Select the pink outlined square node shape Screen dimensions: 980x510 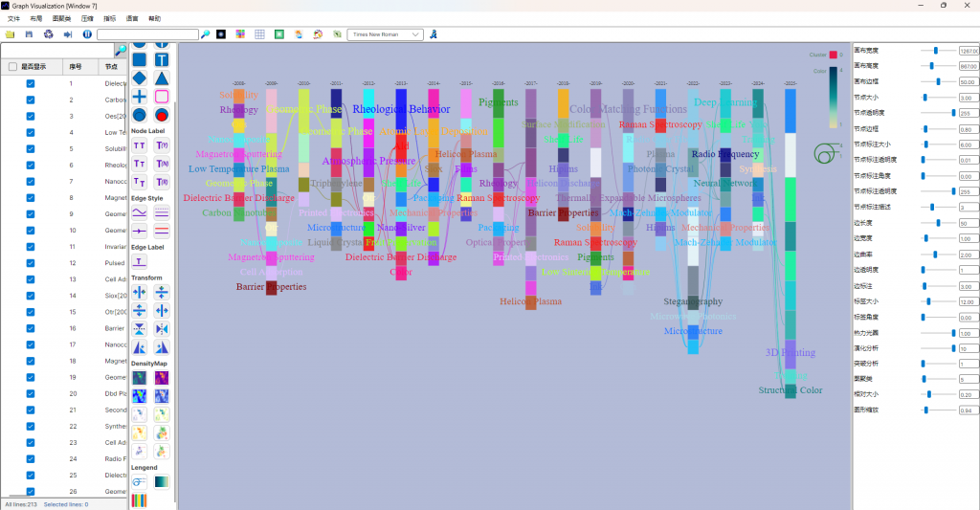point(162,97)
